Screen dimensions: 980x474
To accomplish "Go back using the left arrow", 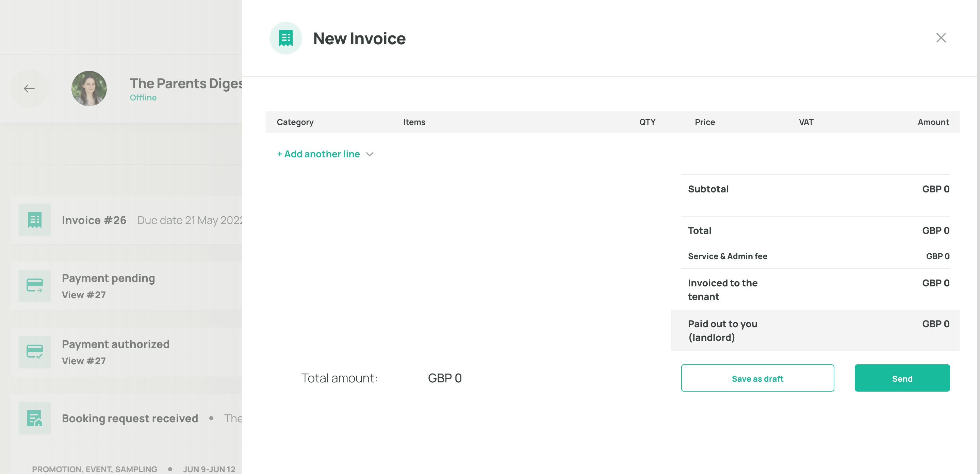I will (29, 89).
